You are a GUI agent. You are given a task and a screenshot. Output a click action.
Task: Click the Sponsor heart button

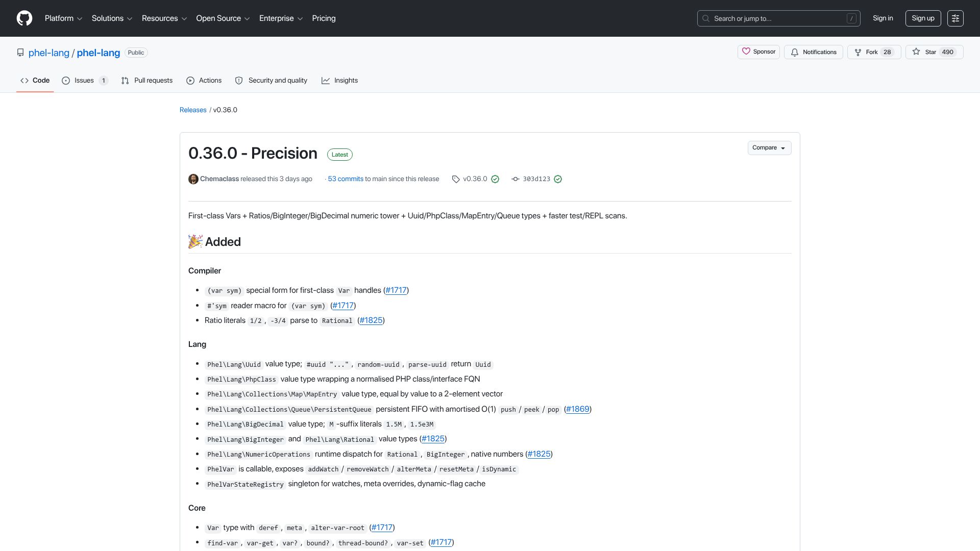pos(758,52)
